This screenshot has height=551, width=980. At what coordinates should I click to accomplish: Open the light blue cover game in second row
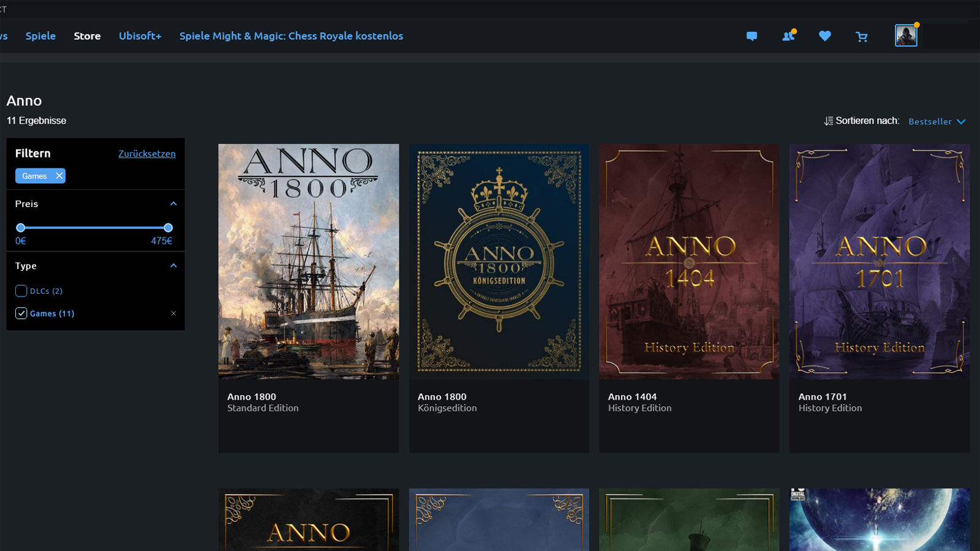pyautogui.click(x=499, y=520)
